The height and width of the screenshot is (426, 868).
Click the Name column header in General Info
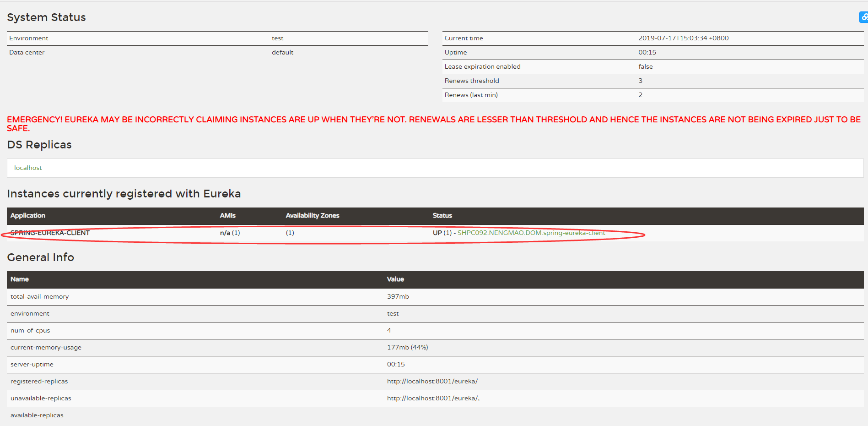coord(20,279)
